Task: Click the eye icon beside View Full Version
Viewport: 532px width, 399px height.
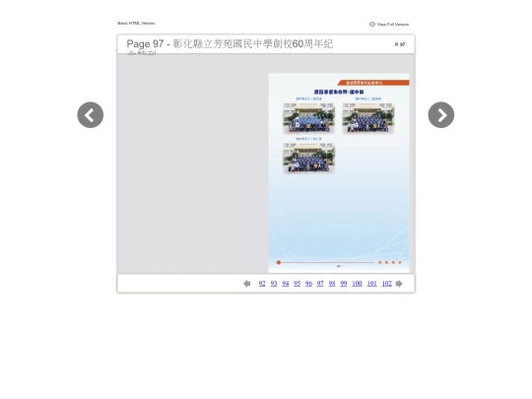Action: pos(372,24)
